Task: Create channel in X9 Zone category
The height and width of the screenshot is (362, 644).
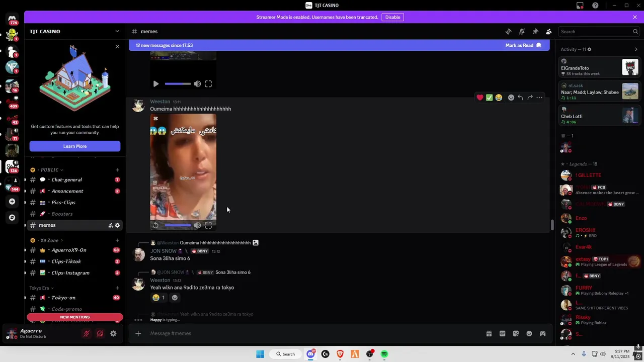Action: coord(117,240)
